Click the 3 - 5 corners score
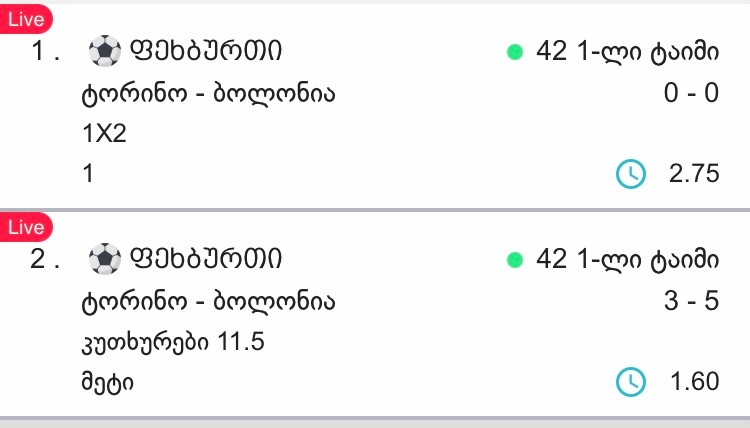The image size is (750, 428). [x=691, y=300]
